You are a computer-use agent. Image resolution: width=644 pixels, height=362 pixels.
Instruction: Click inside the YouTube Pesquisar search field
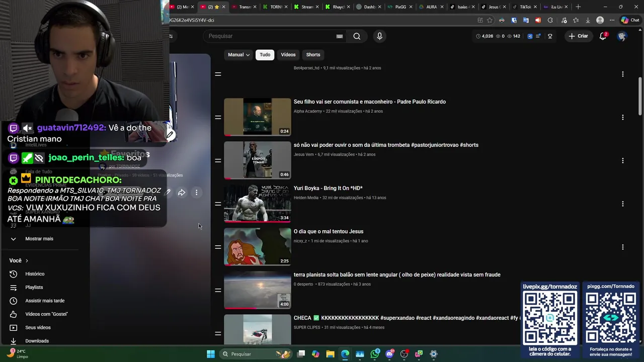coord(274,36)
